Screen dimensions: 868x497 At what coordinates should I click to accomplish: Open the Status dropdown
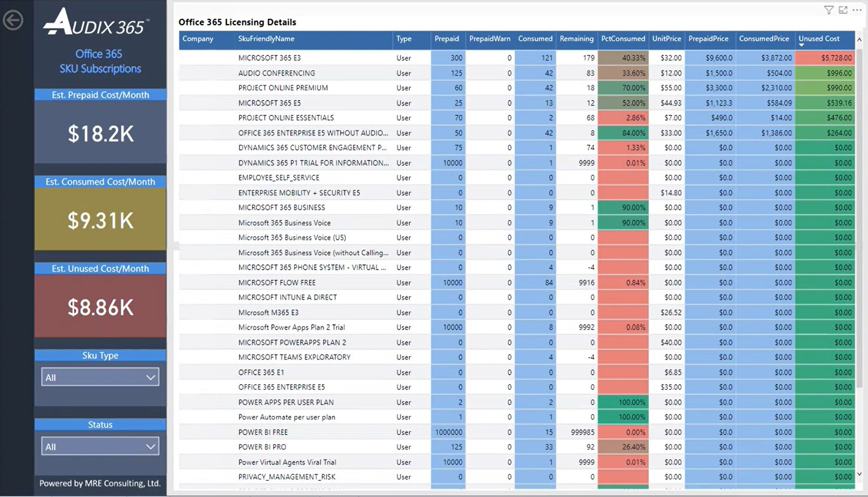(100, 447)
